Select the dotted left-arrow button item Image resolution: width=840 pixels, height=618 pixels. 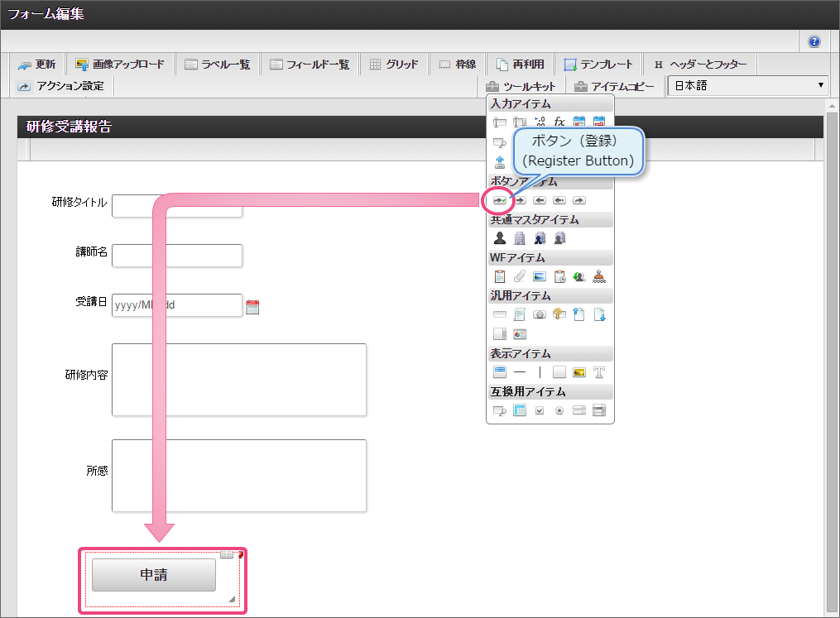pos(559,200)
